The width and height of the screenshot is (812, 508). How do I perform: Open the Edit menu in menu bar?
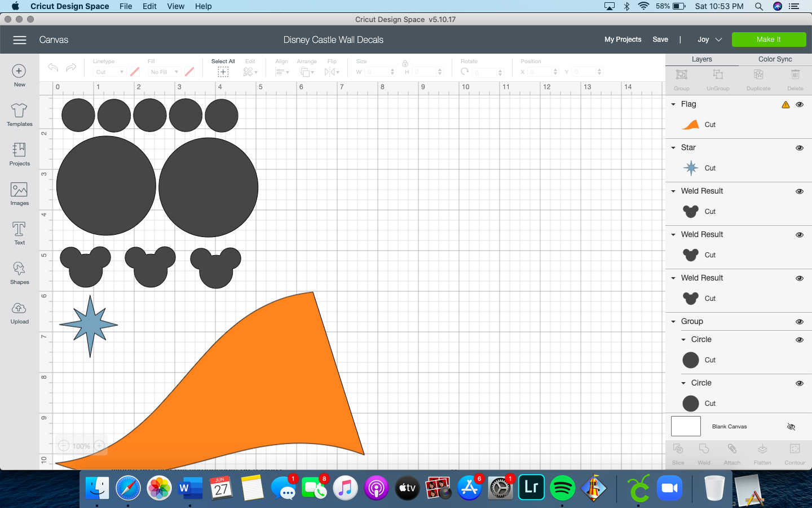(x=149, y=6)
